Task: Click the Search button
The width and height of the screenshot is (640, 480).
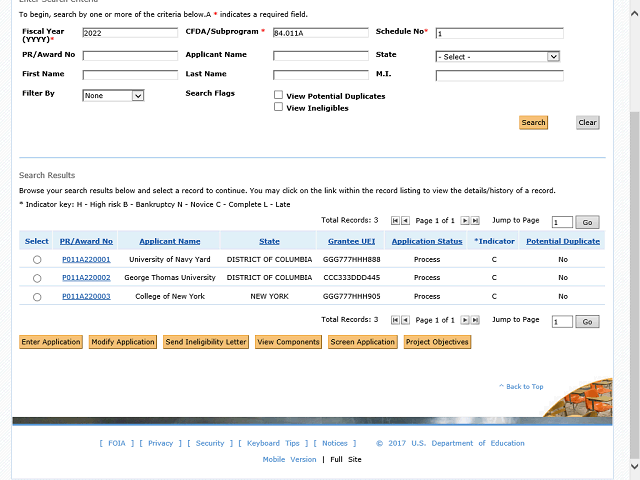Action: click(x=533, y=122)
